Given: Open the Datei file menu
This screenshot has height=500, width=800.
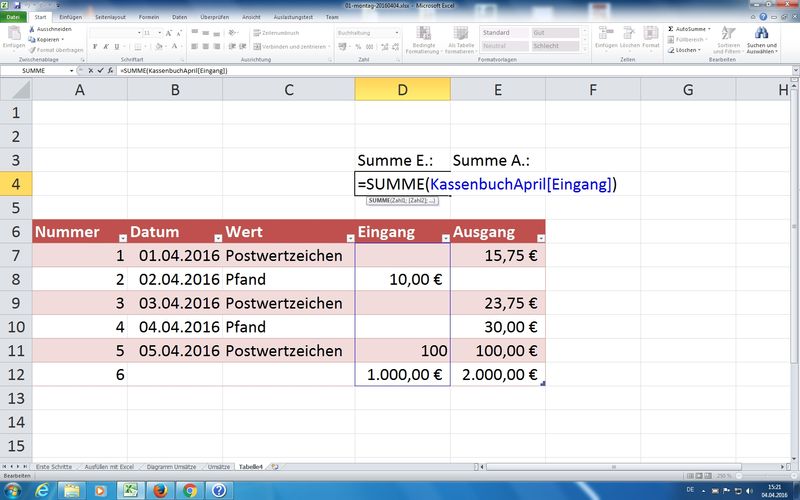Looking at the screenshot, I should coord(14,17).
